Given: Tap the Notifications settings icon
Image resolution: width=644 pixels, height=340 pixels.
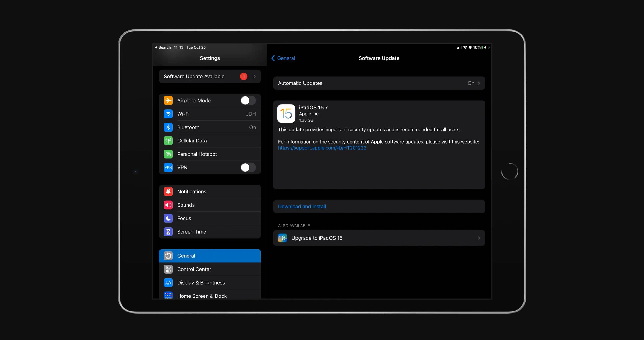Looking at the screenshot, I should (x=168, y=191).
